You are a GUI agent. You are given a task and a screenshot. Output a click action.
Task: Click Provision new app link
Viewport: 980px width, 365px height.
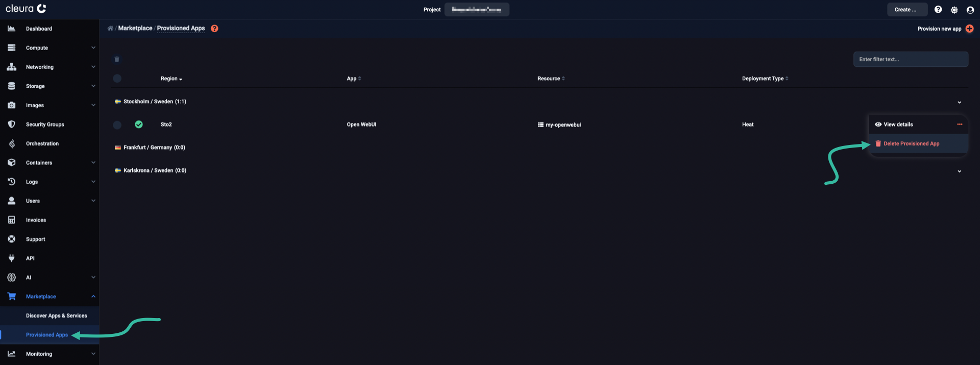[939, 29]
